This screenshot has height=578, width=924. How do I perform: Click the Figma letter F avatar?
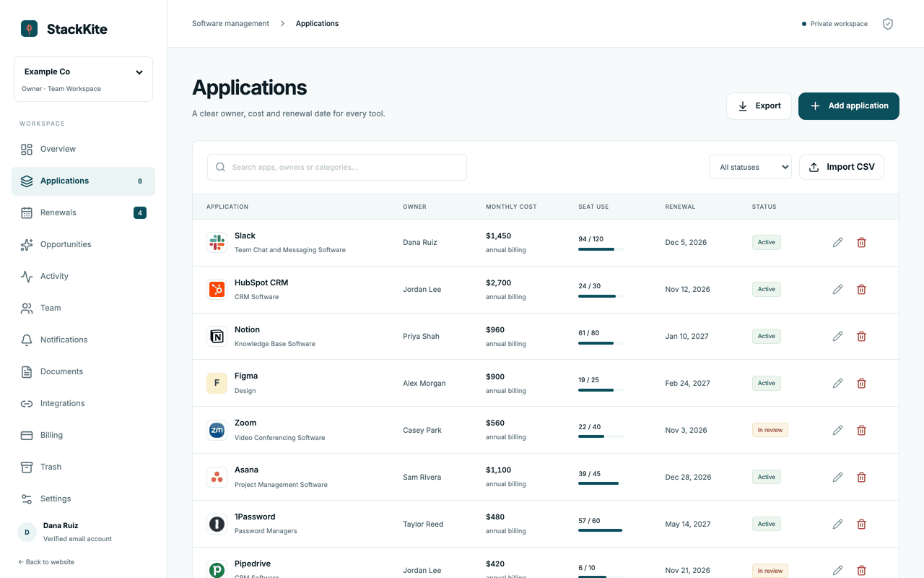[x=217, y=384]
